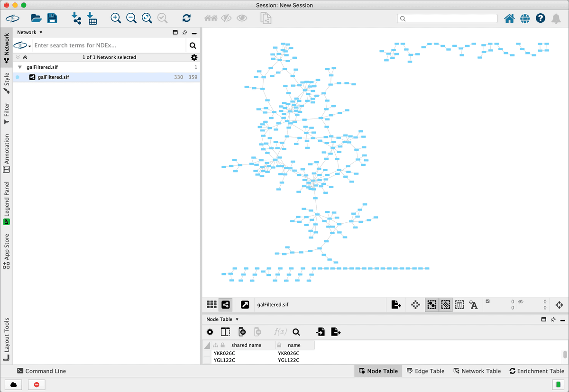
Task: Open Command Line panel
Action: point(41,371)
